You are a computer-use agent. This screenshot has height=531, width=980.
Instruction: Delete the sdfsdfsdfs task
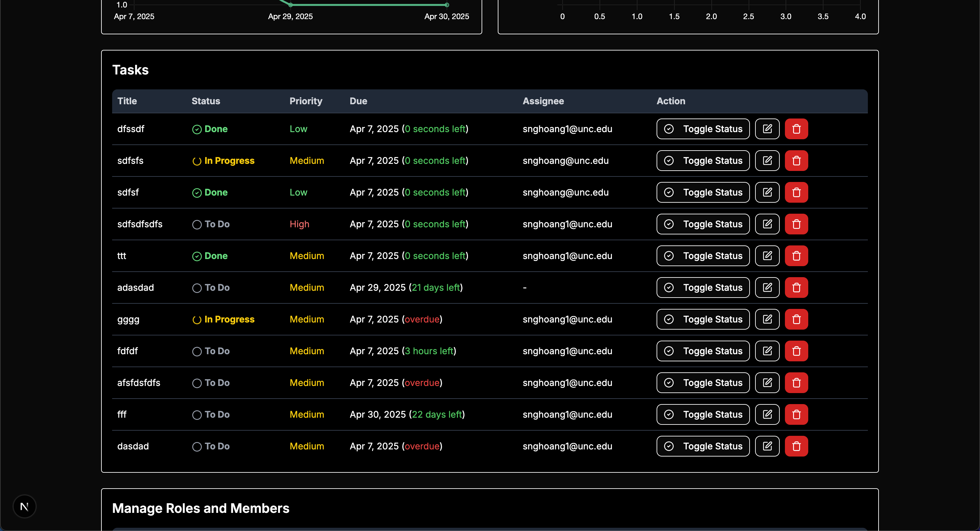pos(796,224)
